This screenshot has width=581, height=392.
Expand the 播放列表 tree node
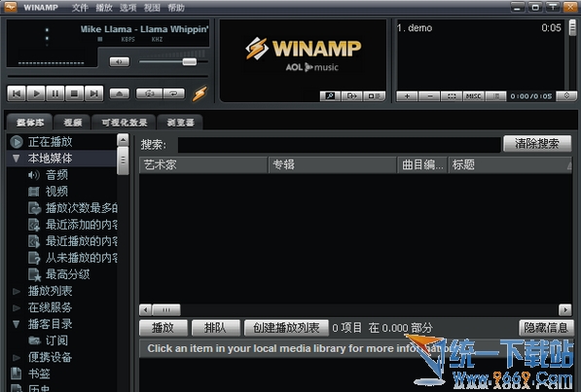click(x=16, y=291)
